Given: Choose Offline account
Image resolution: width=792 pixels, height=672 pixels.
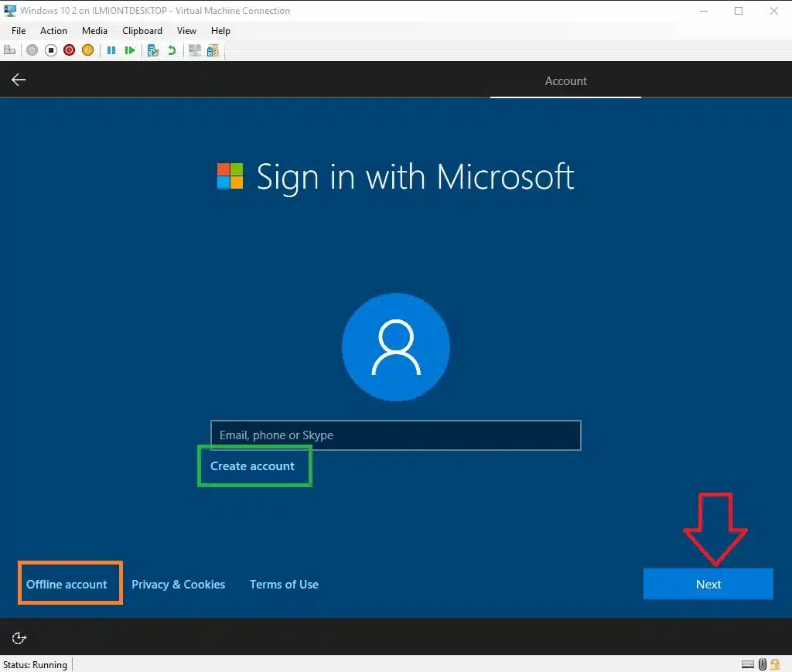Looking at the screenshot, I should click(67, 584).
